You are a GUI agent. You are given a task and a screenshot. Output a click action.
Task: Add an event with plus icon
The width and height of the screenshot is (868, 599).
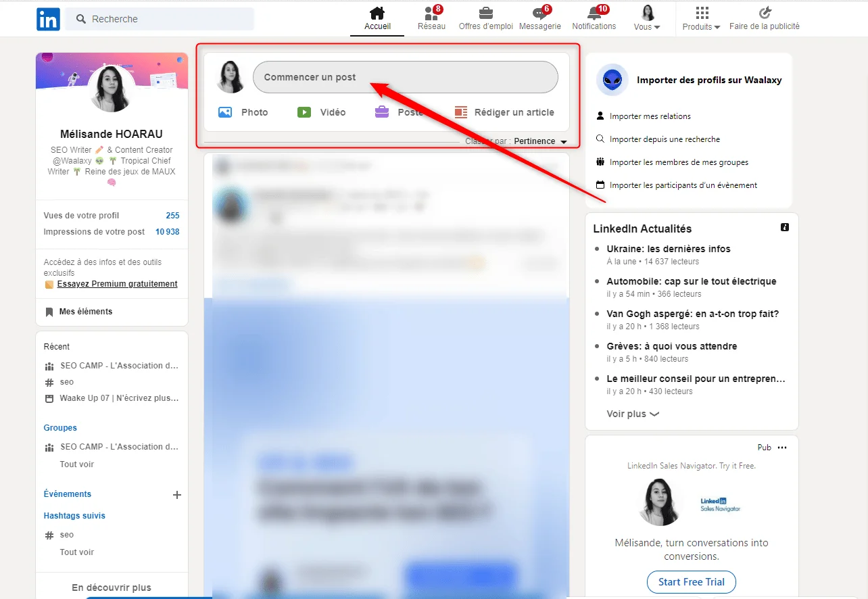(x=177, y=495)
